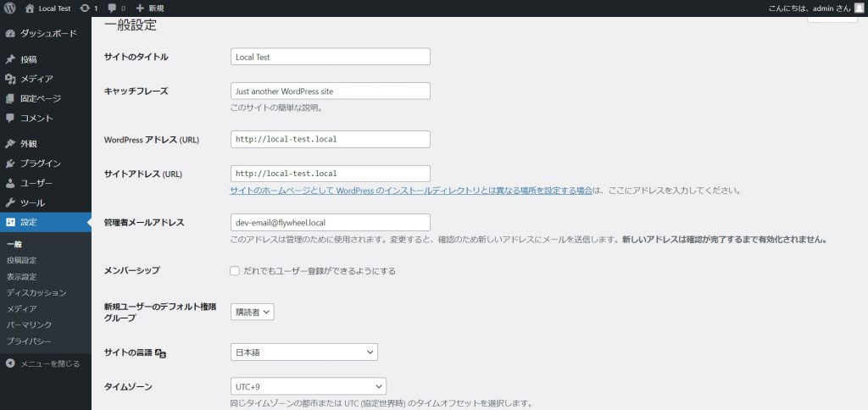This screenshot has height=410, width=868.
Task: Open the Local Test site home icon
Action: tap(30, 8)
